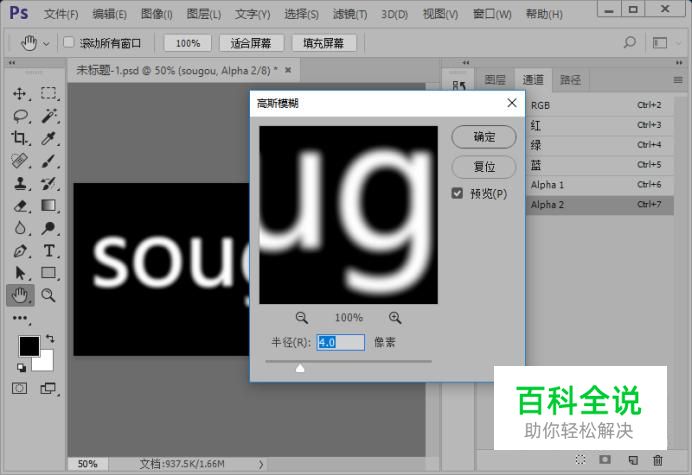This screenshot has height=475, width=692.
Task: Swap foreground and background colors
Action: [x=50, y=339]
